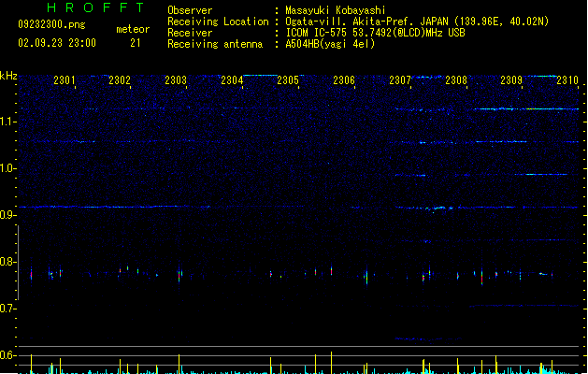The height and width of the screenshot is (374, 588).
Task: Click the 0.7 kHz axis label
Action: pos(7,309)
